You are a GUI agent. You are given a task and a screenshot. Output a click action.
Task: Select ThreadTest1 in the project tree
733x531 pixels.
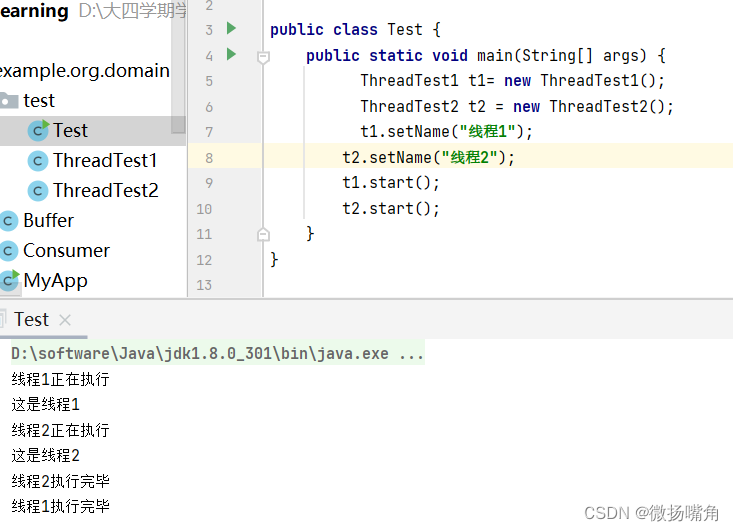105,161
